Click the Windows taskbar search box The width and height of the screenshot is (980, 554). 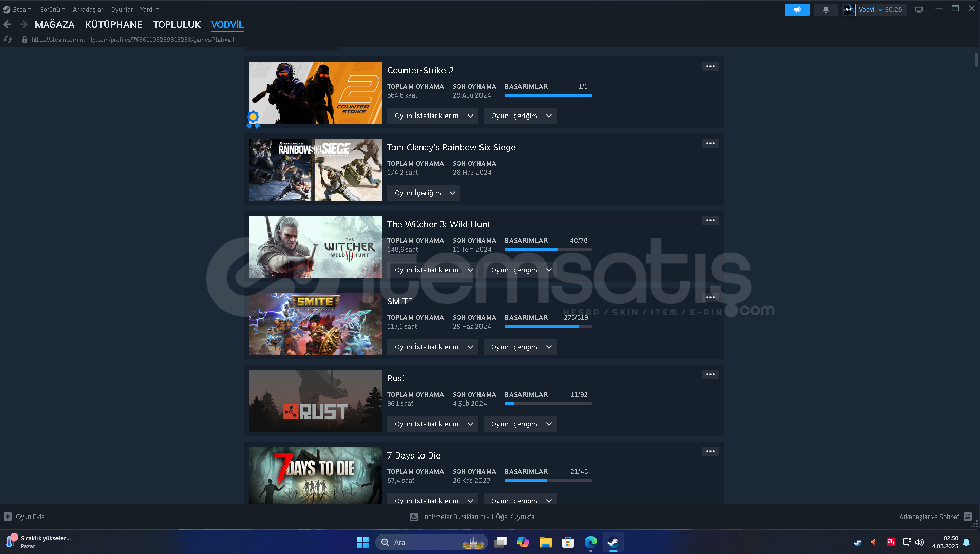click(431, 542)
